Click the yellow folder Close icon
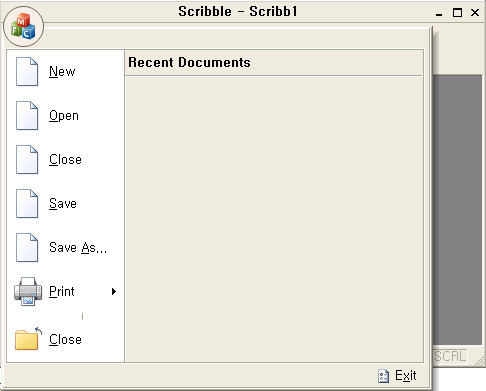Viewport: 486px width, 391px height. [28, 339]
